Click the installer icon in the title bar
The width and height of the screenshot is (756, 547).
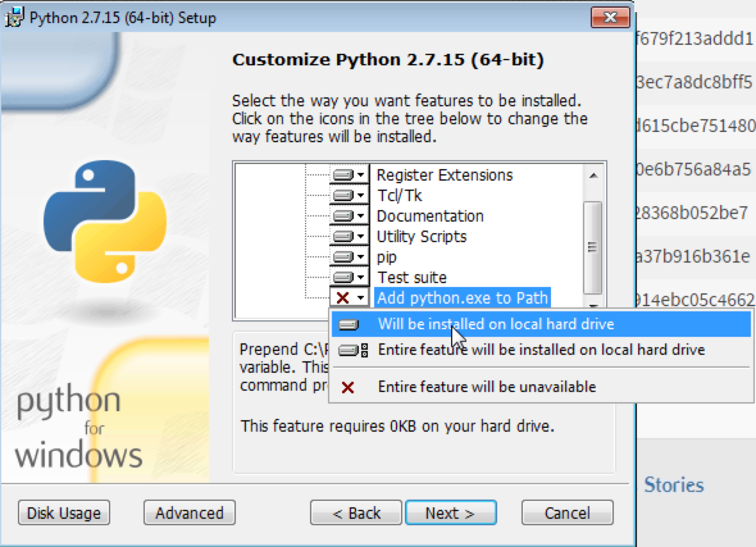[14, 17]
